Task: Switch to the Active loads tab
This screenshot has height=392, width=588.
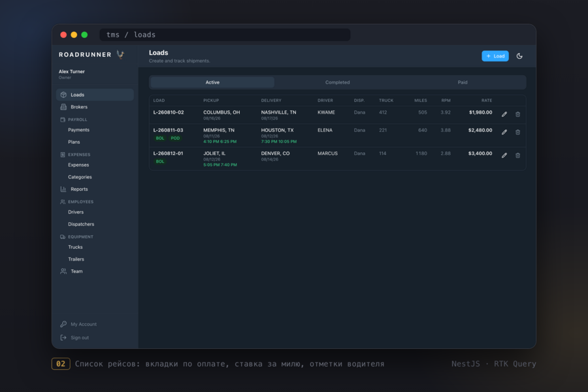Action: pos(212,82)
